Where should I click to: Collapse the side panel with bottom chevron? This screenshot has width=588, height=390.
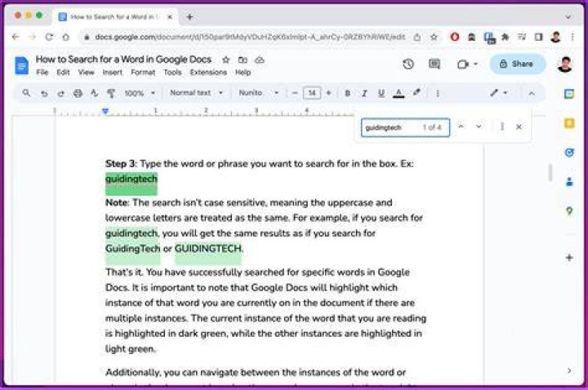[569, 370]
